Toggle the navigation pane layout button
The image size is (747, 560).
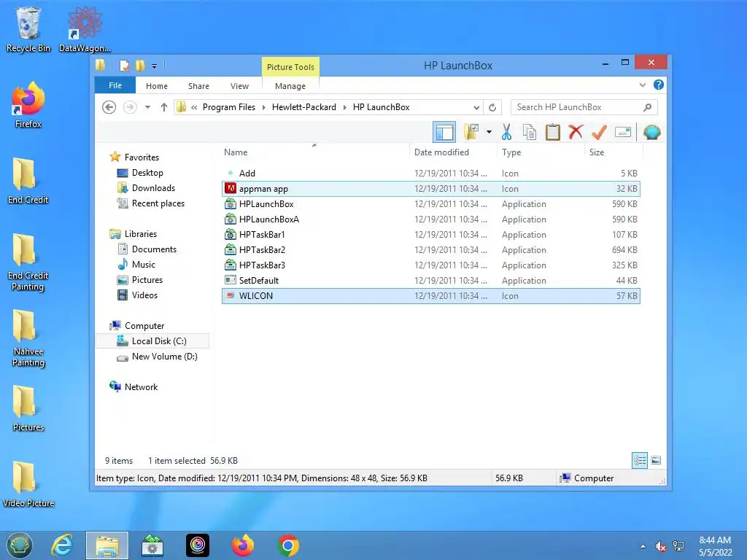pos(444,132)
